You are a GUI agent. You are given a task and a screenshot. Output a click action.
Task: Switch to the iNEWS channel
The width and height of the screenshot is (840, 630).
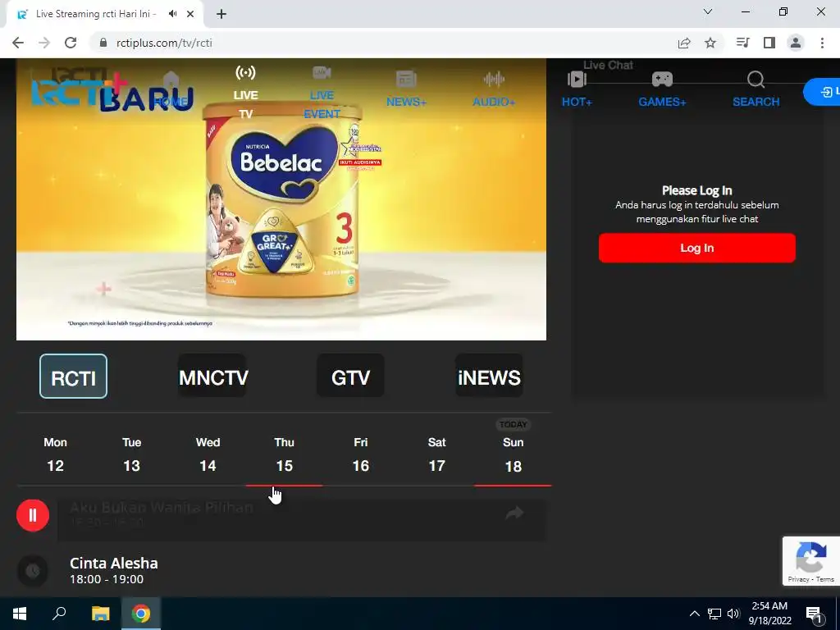(x=489, y=376)
